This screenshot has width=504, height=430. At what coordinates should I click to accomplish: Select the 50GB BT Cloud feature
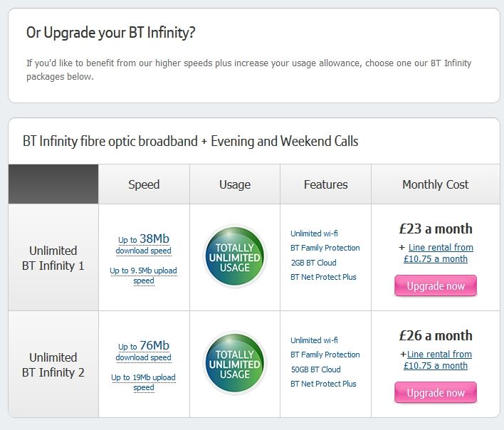tap(315, 369)
